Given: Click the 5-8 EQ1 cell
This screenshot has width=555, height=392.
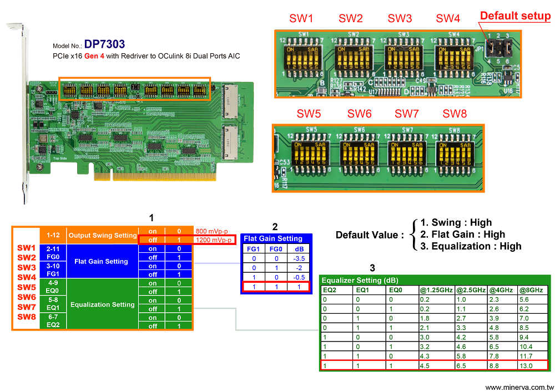Looking at the screenshot, I should pos(53,304).
